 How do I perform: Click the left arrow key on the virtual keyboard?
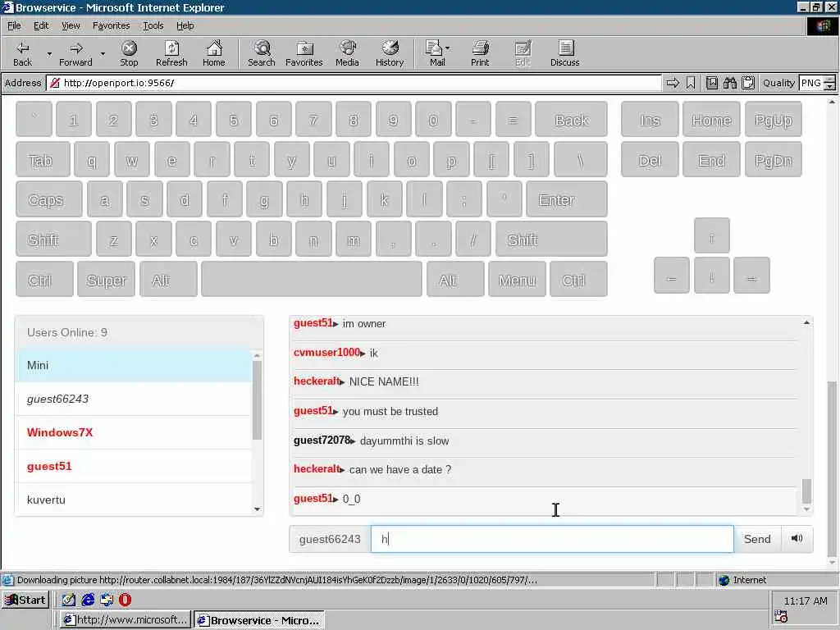coord(671,276)
